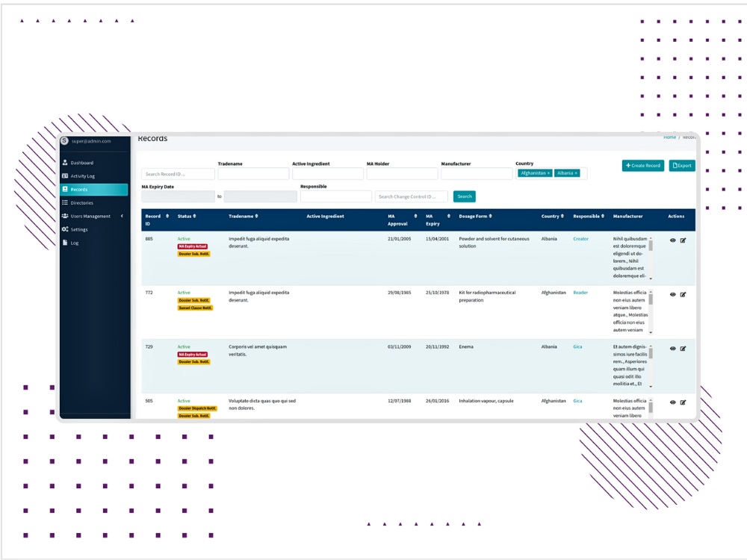Viewport: 747px width, 560px height.
Task: Edit record 505 with pencil icon
Action: [x=684, y=402]
